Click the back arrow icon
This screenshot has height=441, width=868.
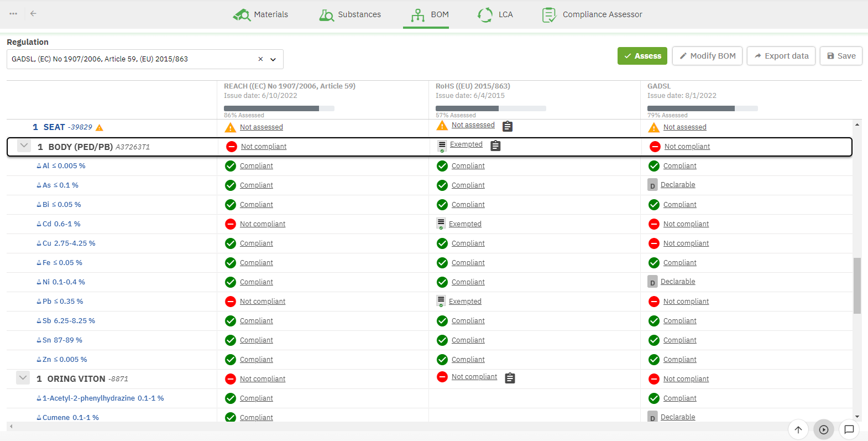tap(33, 14)
